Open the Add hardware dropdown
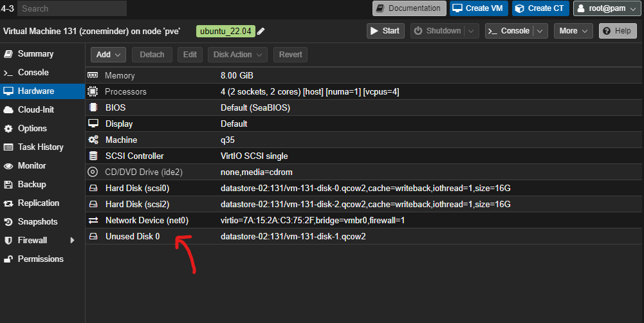Screen dimensions: 644x323 click(x=108, y=55)
